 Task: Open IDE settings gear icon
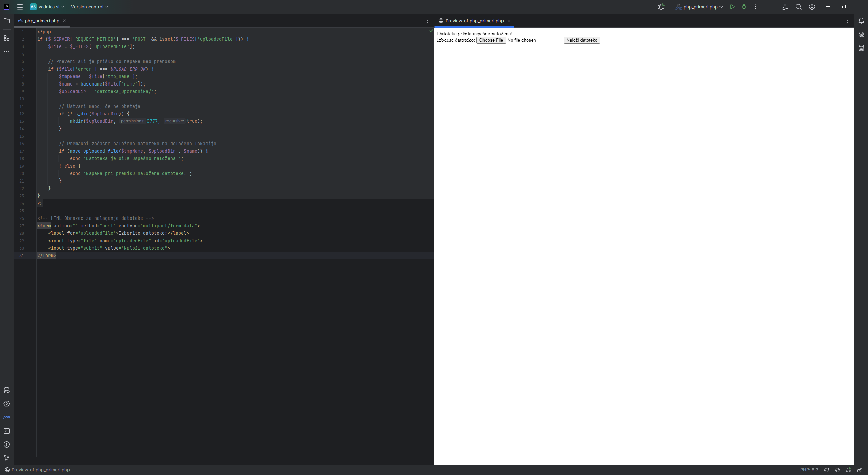(812, 7)
